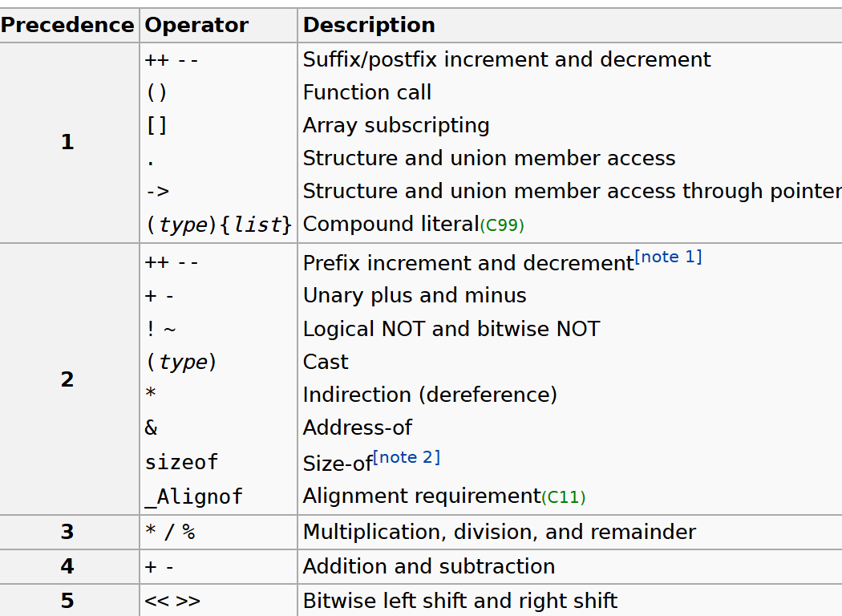Select precedence cell '3'
Image resolution: width=842 pixels, height=616 pixels.
click(x=67, y=532)
